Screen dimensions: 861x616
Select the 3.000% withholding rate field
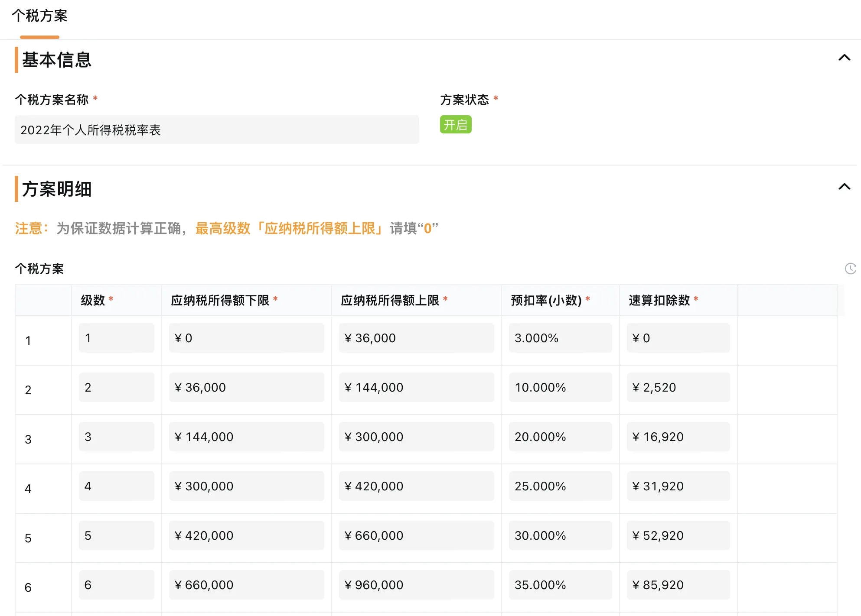(560, 338)
